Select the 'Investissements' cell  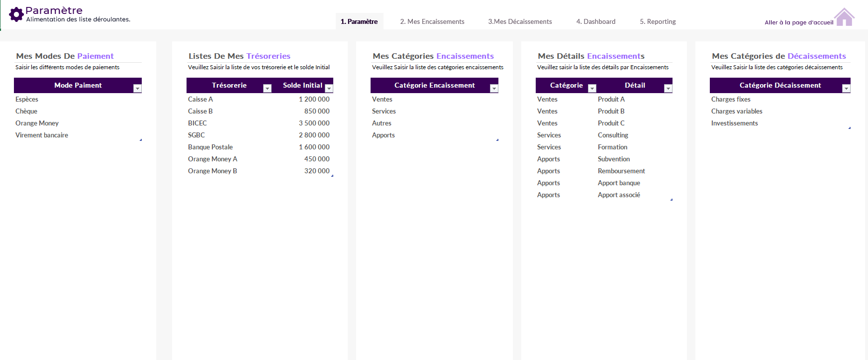click(780, 123)
